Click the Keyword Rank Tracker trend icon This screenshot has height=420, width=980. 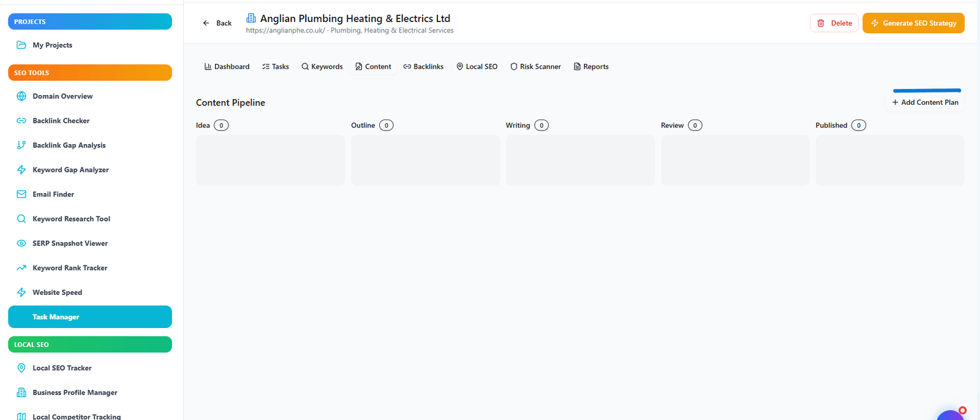tap(21, 268)
